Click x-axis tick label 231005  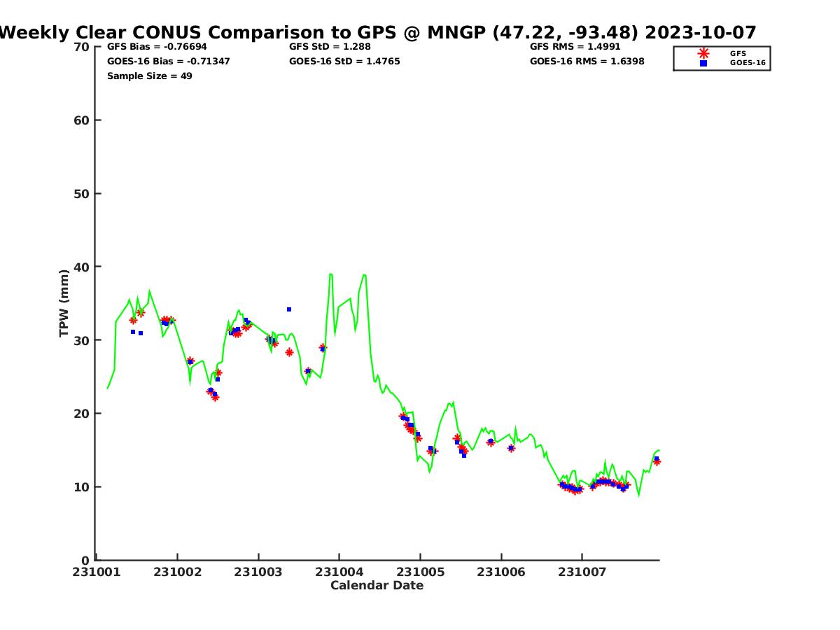click(420, 572)
